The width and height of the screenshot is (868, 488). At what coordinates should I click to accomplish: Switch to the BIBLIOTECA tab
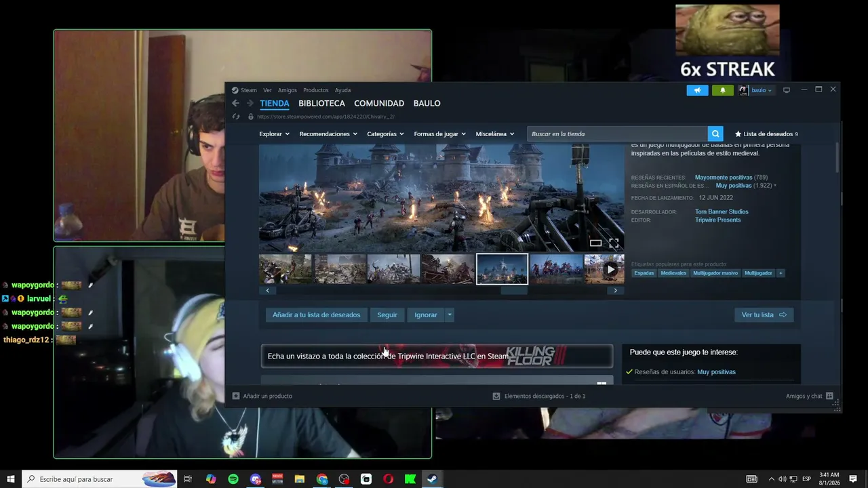click(x=321, y=103)
